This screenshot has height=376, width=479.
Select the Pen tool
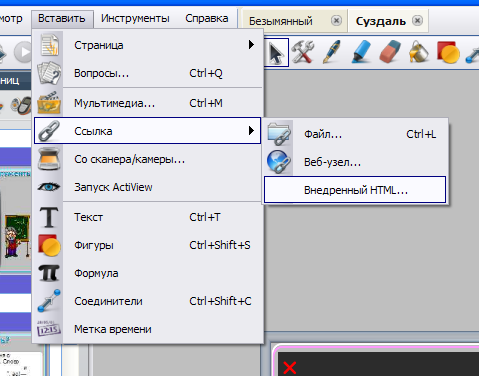click(x=331, y=52)
